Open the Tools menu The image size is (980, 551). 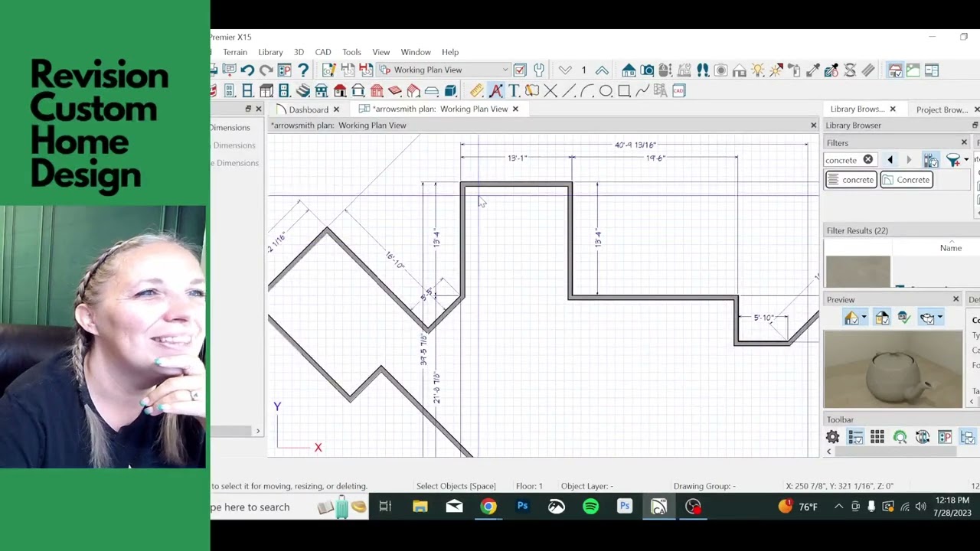351,52
